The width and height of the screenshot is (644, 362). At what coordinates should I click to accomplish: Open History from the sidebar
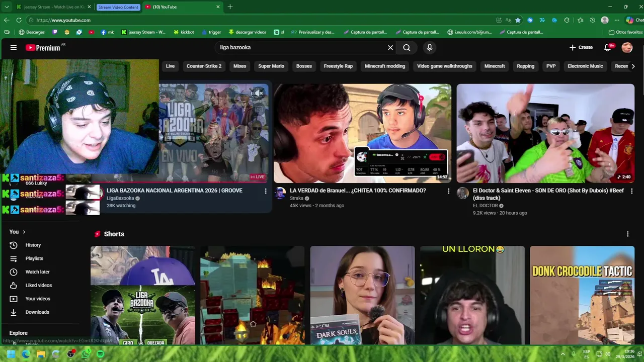[33, 245]
